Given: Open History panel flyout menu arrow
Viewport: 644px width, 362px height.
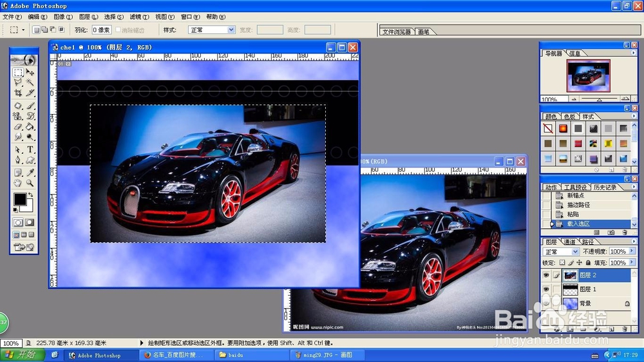Looking at the screenshot, I should tap(633, 187).
